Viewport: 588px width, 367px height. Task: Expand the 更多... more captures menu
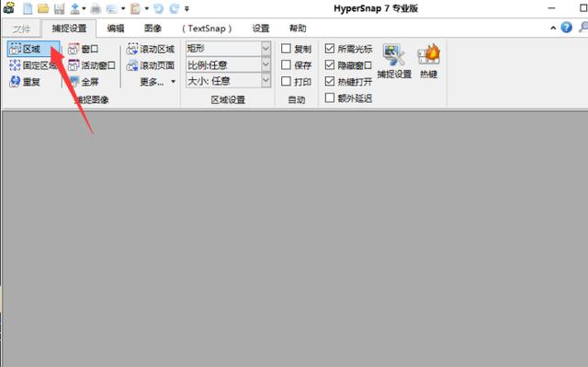(x=157, y=82)
